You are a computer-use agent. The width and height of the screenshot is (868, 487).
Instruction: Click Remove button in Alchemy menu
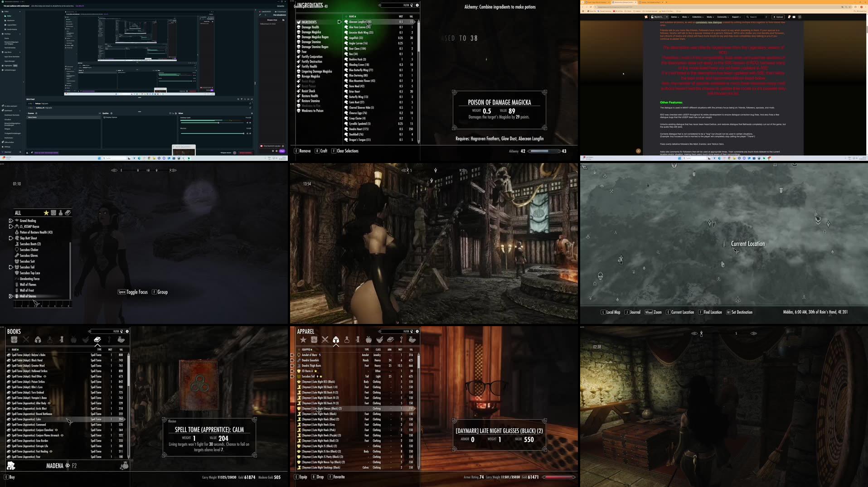[303, 151]
